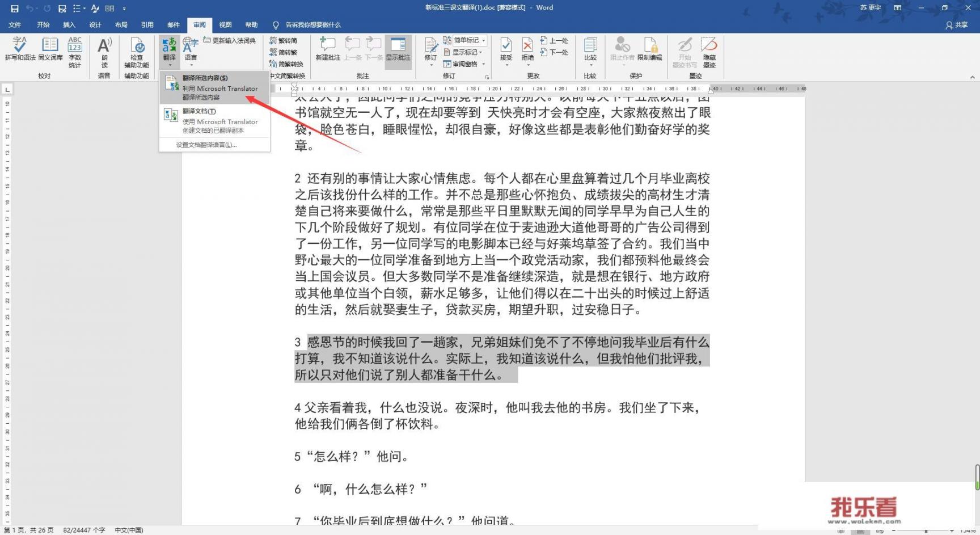This screenshot has width=980, height=535.
Task: Switch to the Insert (插入) tab
Action: point(69,25)
